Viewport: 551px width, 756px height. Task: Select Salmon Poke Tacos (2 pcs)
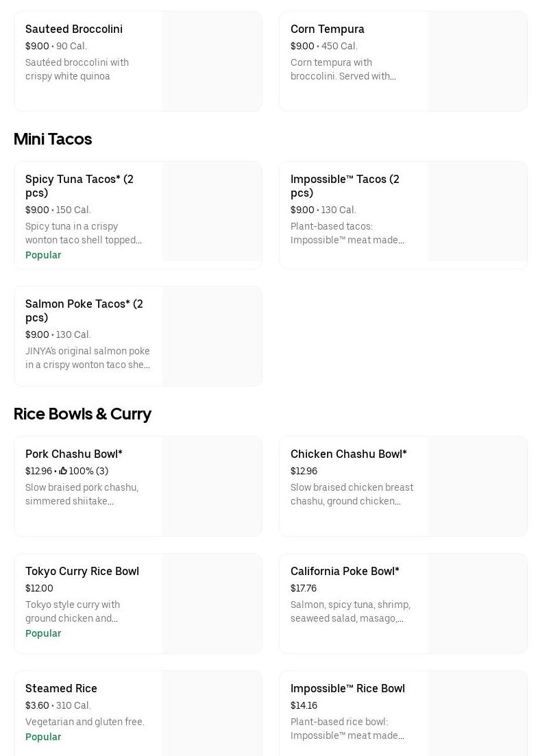pyautogui.click(x=84, y=310)
